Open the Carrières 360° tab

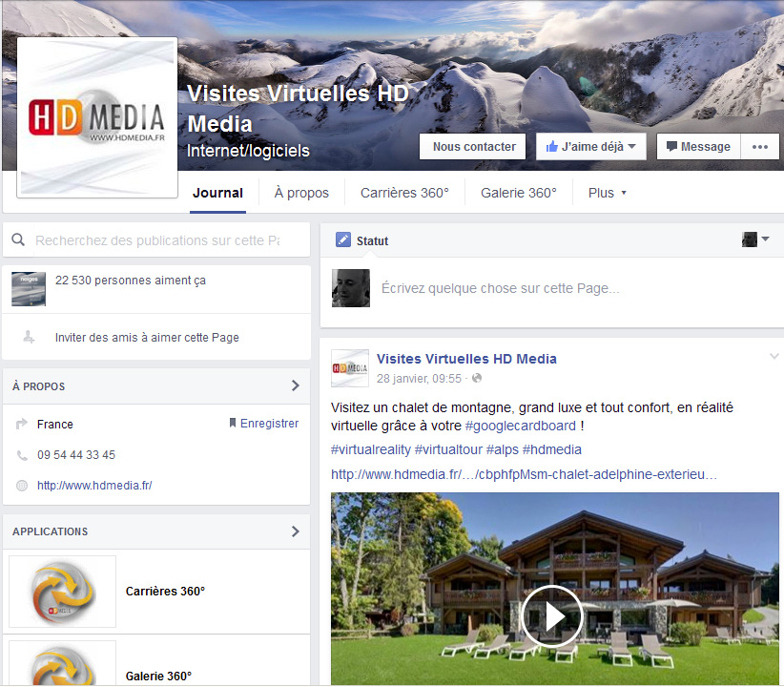click(x=404, y=193)
